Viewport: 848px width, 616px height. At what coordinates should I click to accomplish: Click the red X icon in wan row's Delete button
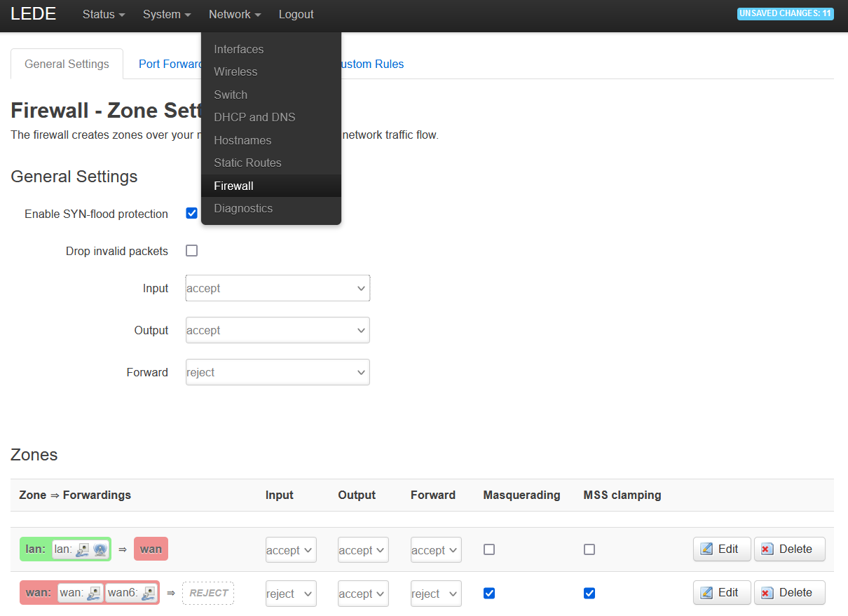[767, 593]
